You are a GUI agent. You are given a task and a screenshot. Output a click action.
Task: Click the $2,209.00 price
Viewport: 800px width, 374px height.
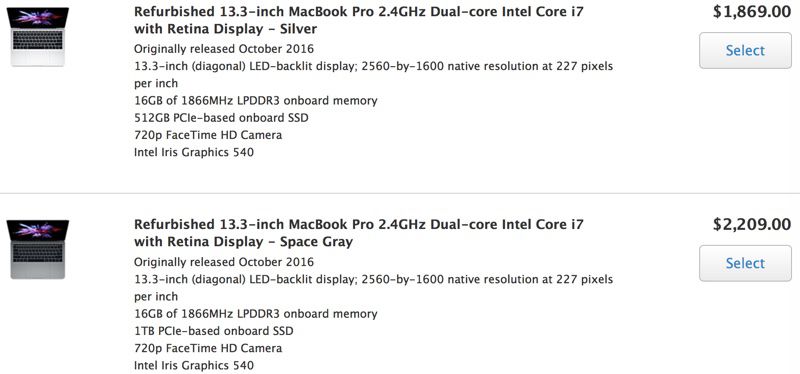click(752, 224)
